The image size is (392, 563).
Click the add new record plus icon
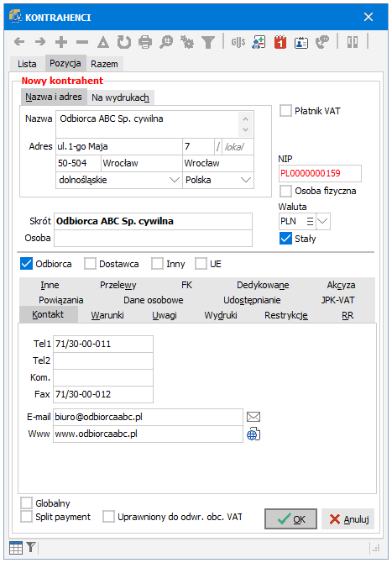[x=61, y=42]
